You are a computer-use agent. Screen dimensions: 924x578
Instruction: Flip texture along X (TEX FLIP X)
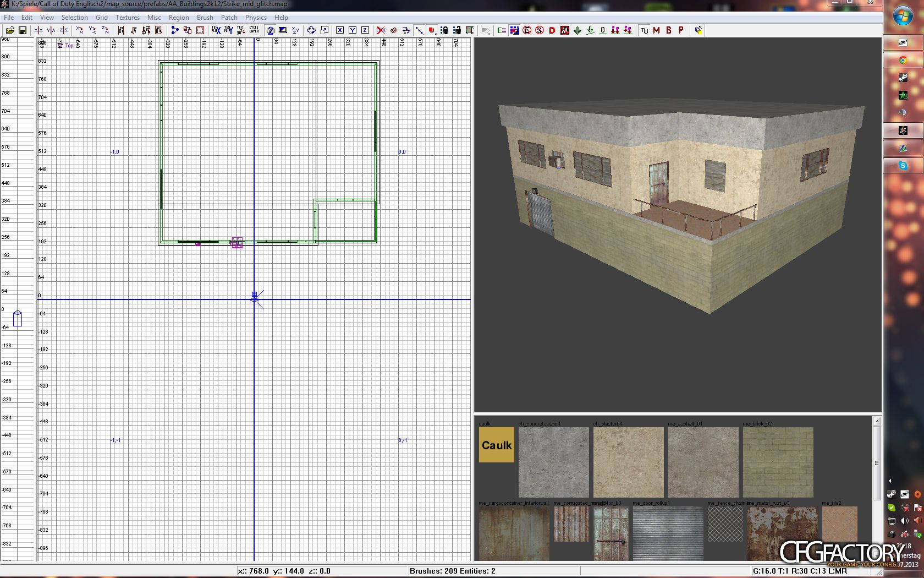pos(216,30)
